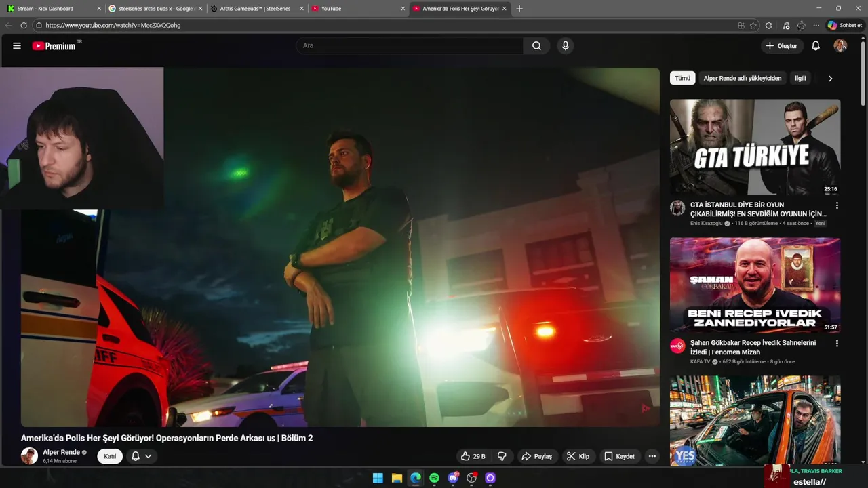
Task: Like the video with 29 B
Action: (473, 456)
